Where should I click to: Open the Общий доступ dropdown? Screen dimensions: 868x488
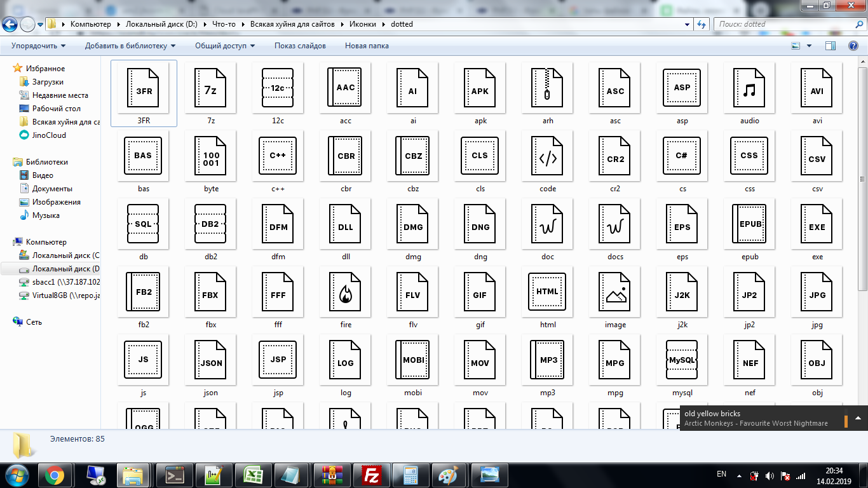225,46
